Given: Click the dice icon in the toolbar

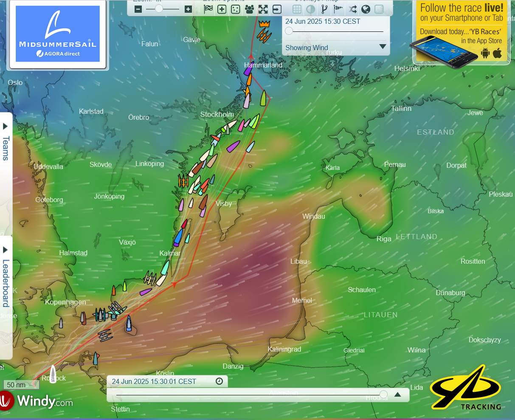Looking at the screenshot, I should coord(236,9).
